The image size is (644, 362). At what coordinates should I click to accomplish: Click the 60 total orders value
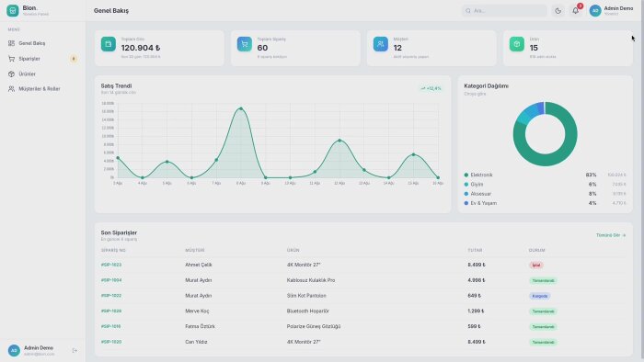coord(262,48)
